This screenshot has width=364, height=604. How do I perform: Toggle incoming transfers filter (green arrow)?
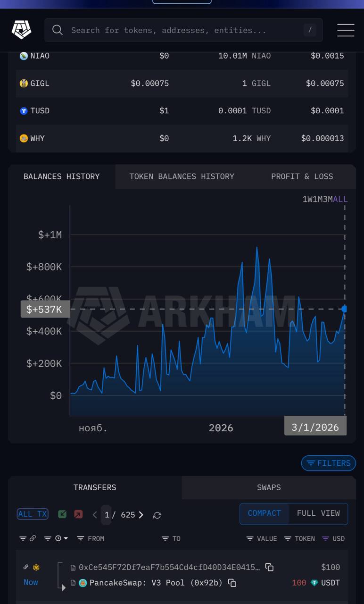pyautogui.click(x=62, y=514)
